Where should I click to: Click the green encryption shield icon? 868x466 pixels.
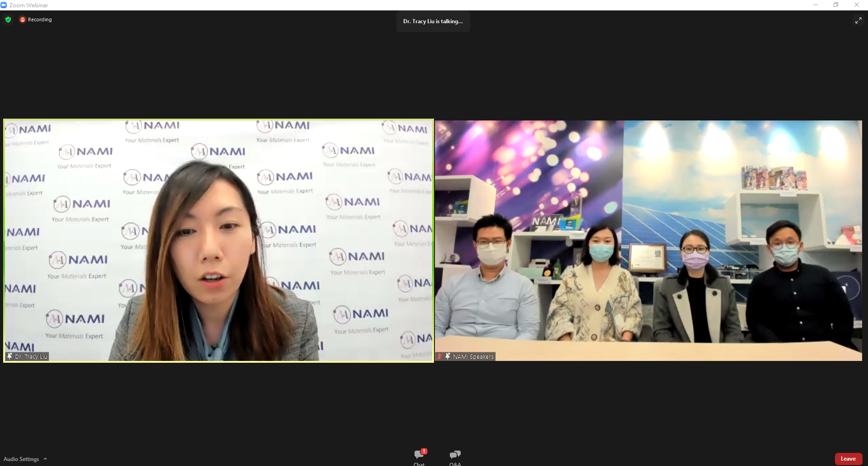(x=8, y=19)
